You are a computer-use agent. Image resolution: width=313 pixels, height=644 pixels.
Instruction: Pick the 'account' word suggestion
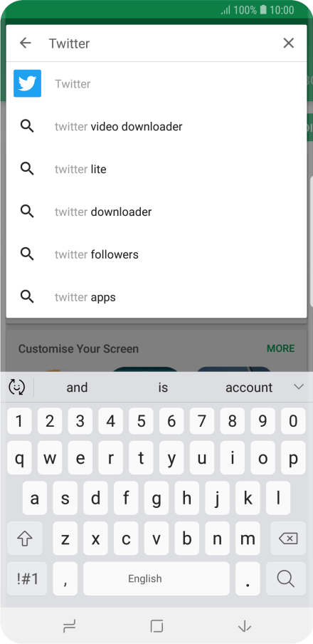(x=248, y=388)
